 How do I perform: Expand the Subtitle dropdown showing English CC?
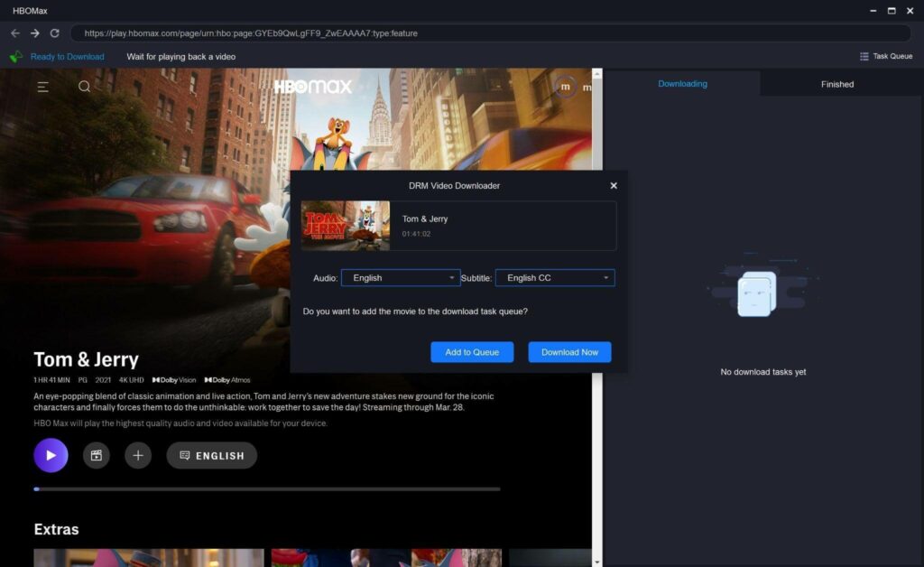[x=555, y=278]
